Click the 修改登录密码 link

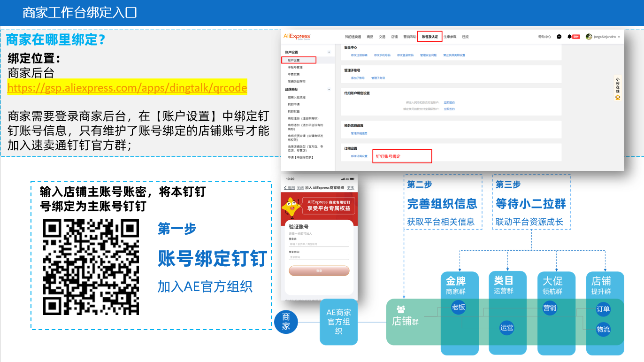tap(406, 55)
